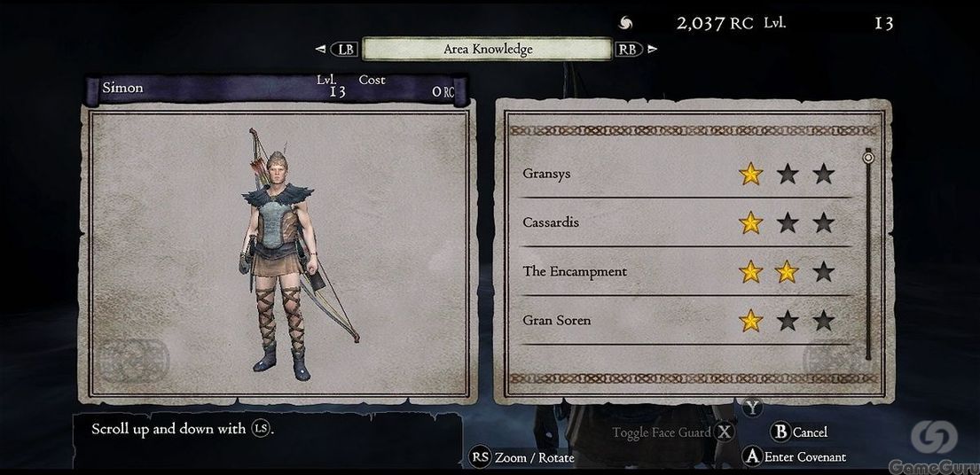Click the third dark star for Gran Soren
The width and height of the screenshot is (980, 475).
coord(824,321)
